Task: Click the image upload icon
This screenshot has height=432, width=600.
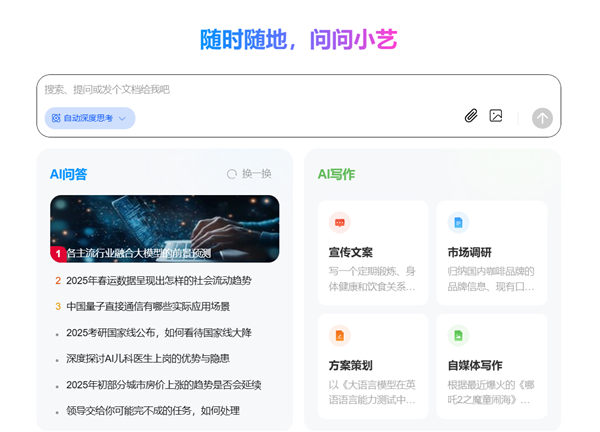Action: (496, 116)
